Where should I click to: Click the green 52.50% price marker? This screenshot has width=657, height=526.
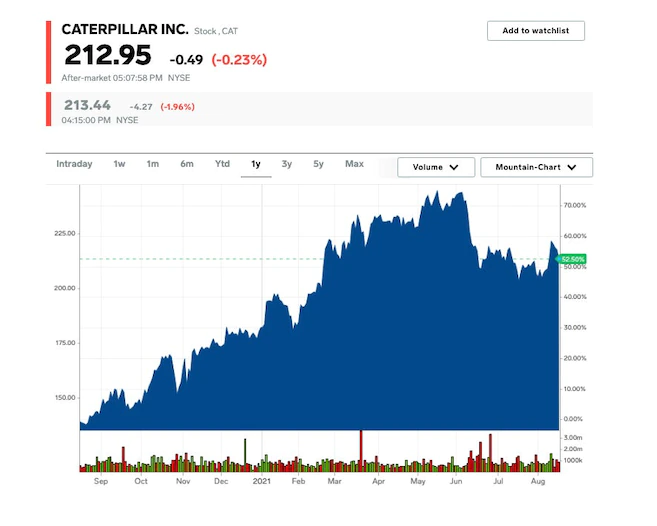(571, 259)
